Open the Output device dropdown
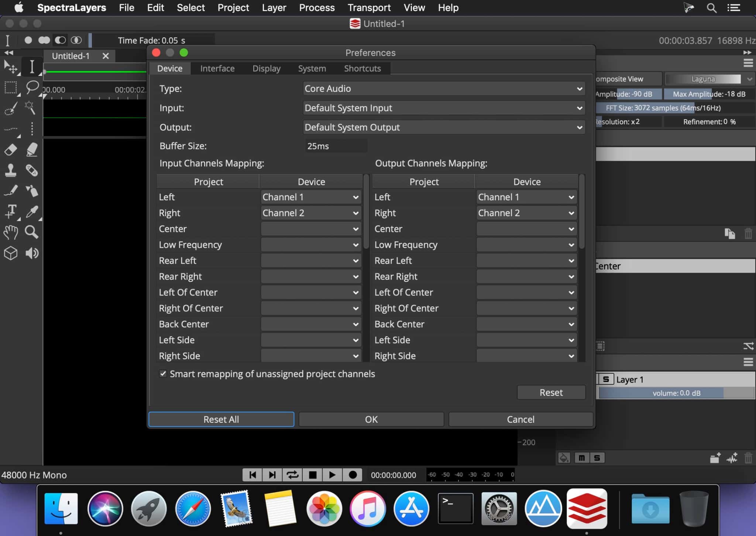756x536 pixels. [x=444, y=127]
